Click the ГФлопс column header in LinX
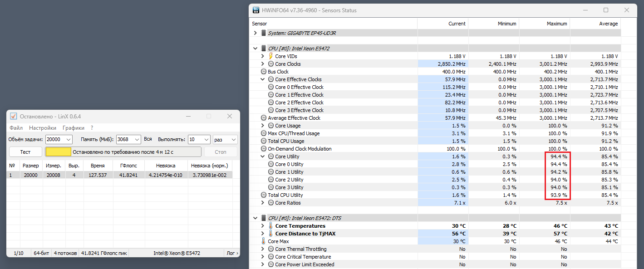This screenshot has width=644, height=269. click(x=129, y=166)
